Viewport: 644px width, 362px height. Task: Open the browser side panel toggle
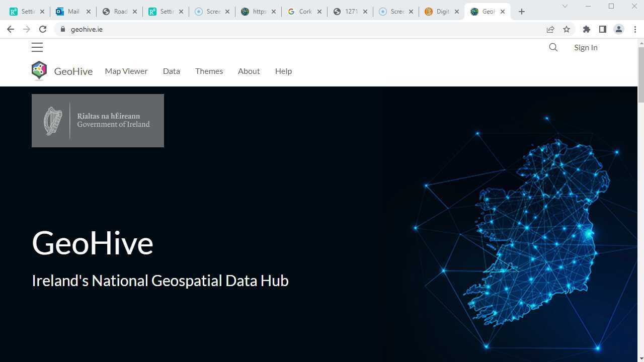pyautogui.click(x=603, y=29)
